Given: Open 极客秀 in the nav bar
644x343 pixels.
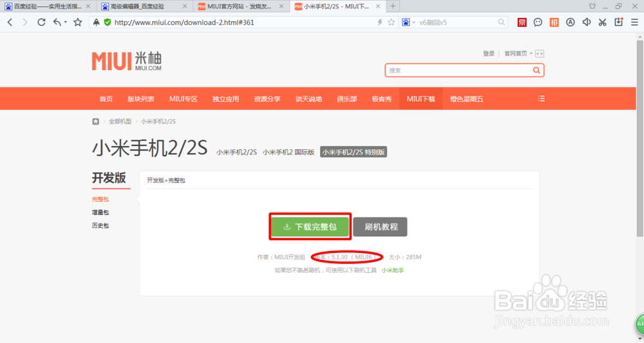Looking at the screenshot, I should 381,99.
